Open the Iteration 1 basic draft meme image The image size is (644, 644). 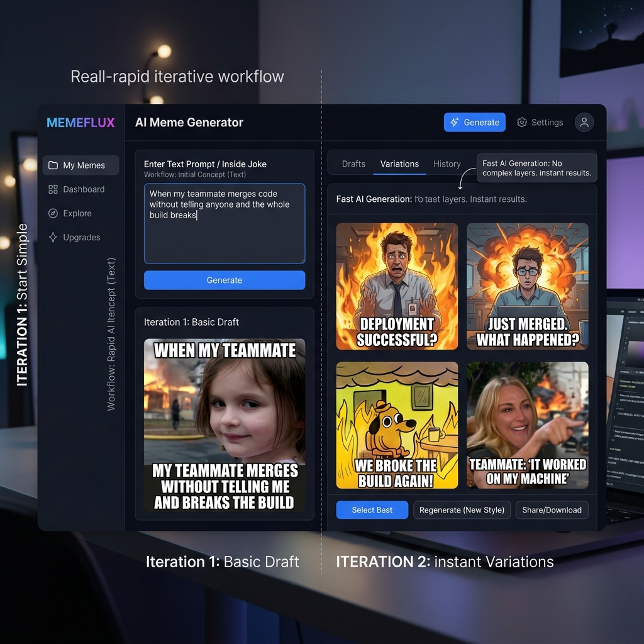225,425
